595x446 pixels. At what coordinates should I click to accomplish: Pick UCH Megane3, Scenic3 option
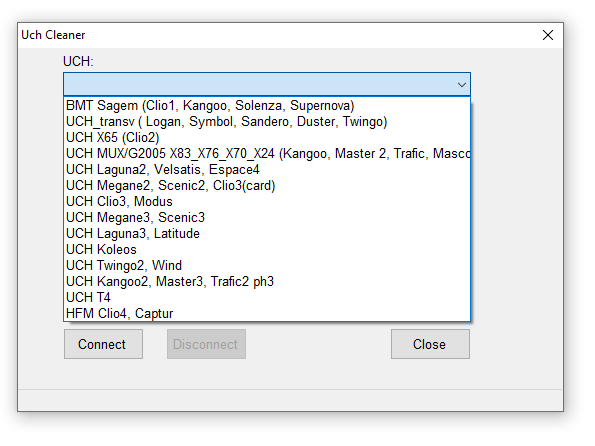tap(267, 217)
